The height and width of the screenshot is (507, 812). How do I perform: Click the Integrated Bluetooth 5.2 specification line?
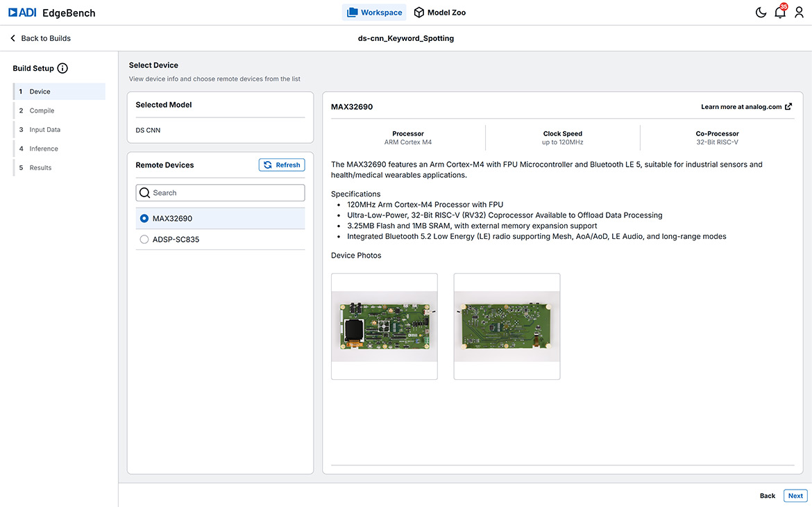[x=536, y=236]
